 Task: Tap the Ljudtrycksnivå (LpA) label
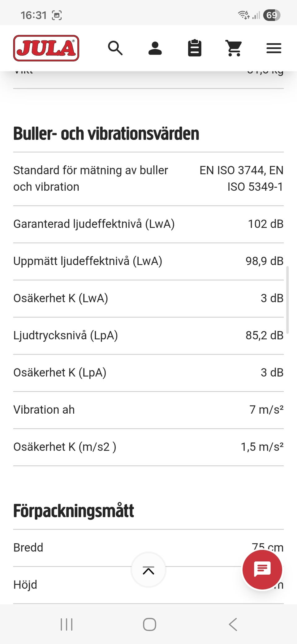pos(66,335)
